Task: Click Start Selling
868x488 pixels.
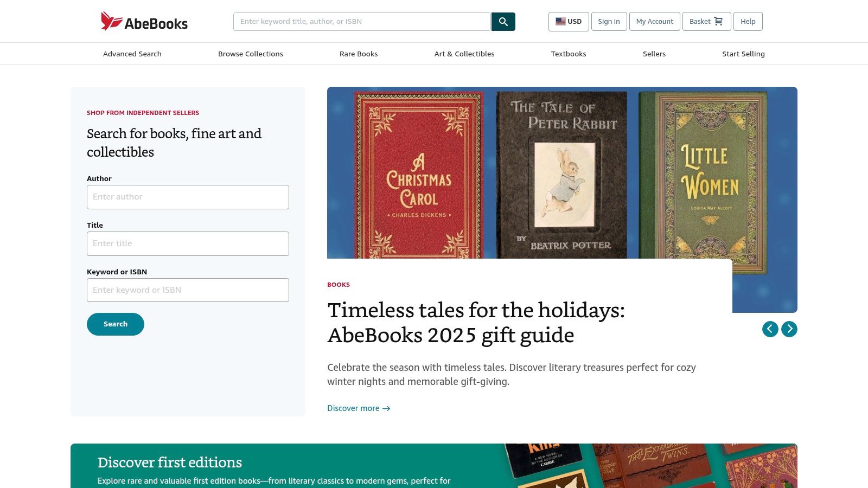Action: coord(743,54)
